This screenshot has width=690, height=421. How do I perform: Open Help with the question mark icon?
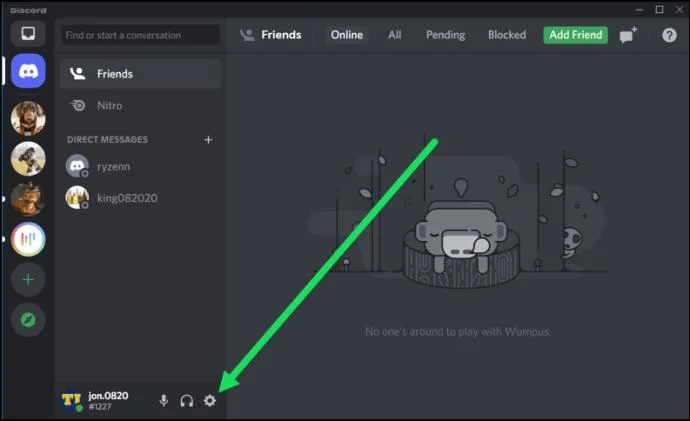click(x=669, y=35)
